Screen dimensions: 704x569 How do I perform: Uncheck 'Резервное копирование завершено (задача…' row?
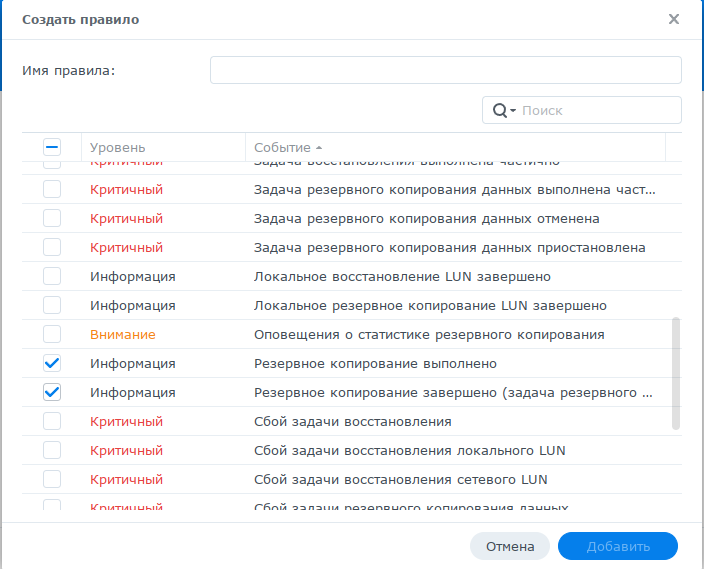coord(52,392)
